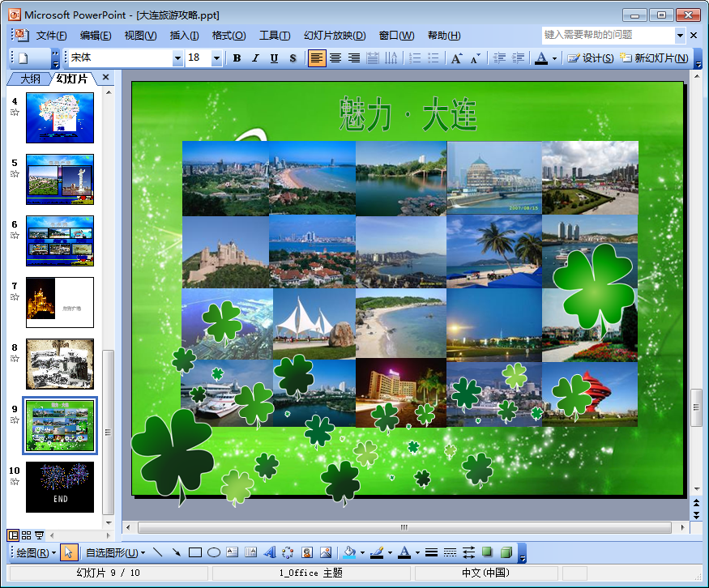Open the Help menu 帮助(H)

[444, 36]
